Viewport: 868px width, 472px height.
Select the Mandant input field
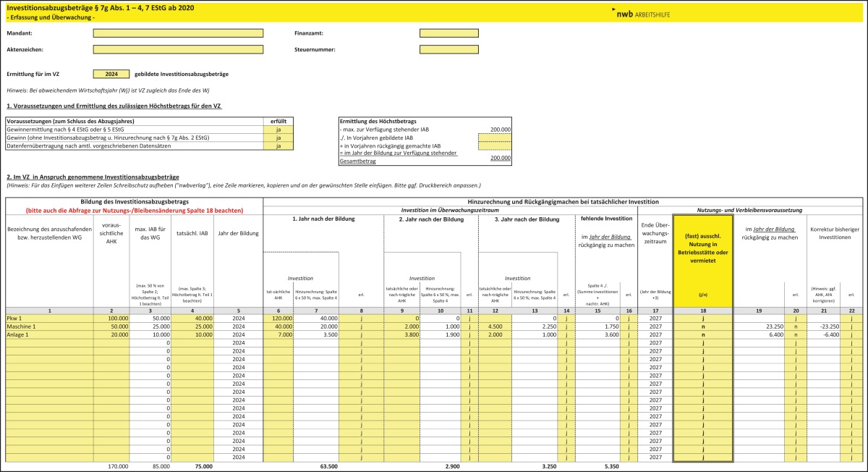pos(178,33)
